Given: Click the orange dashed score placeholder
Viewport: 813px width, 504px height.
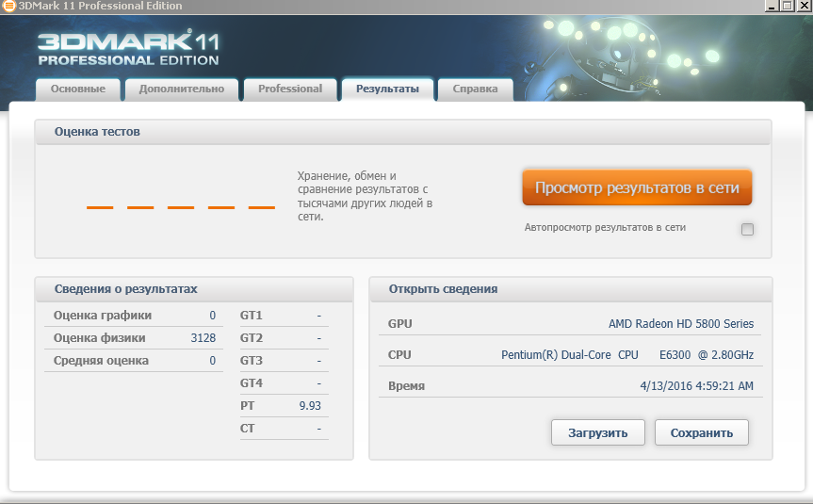Looking at the screenshot, I should pyautogui.click(x=181, y=207).
